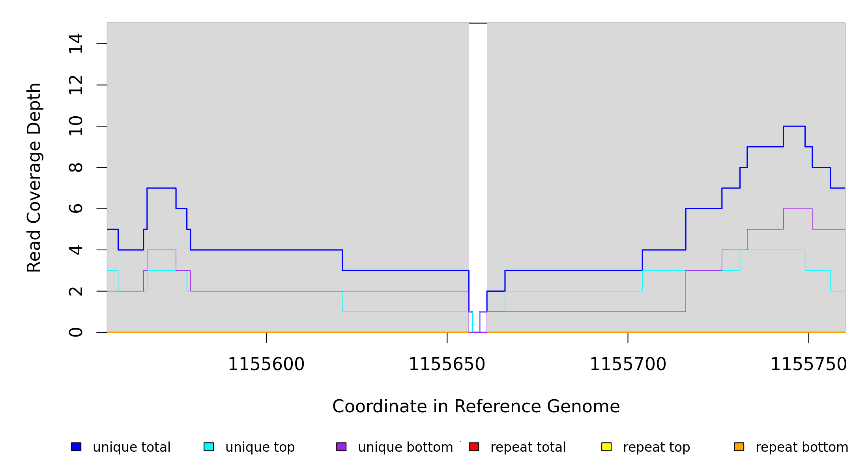Click the y-axis tick label 14

click(76, 44)
